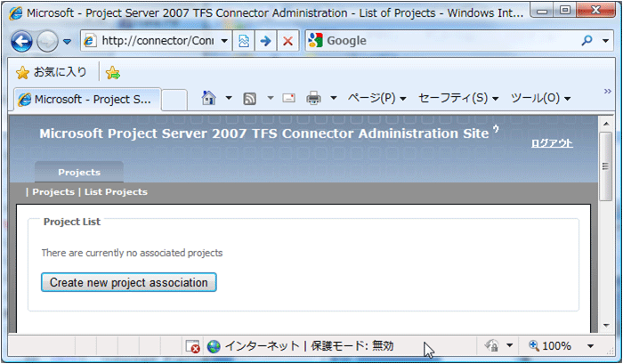Expand the address bar history dropdown
The image size is (623, 364).
coord(224,41)
